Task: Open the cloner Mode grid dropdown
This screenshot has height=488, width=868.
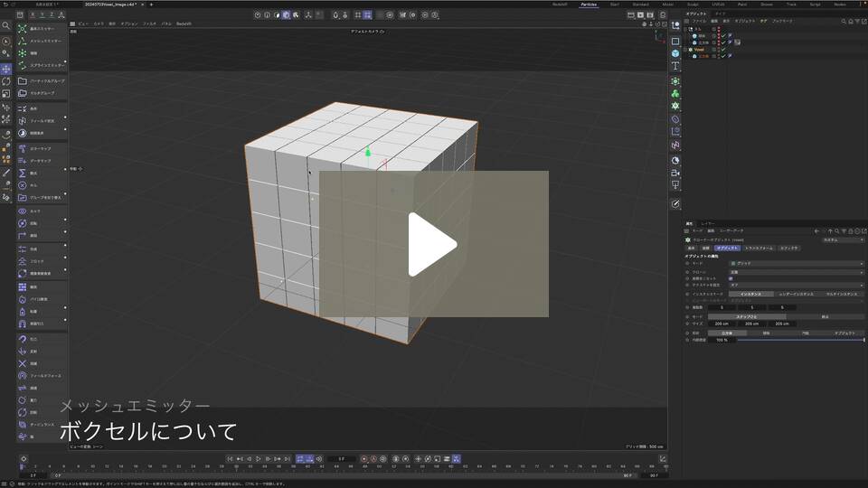Action: pos(796,263)
